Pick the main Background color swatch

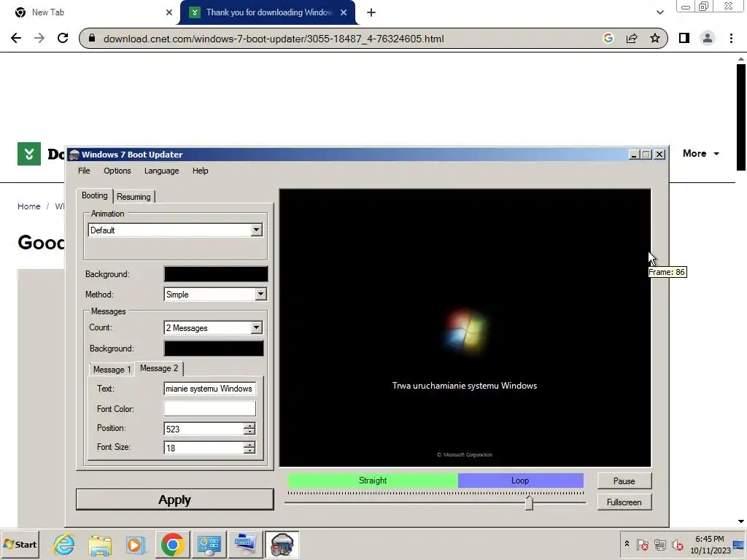click(216, 274)
